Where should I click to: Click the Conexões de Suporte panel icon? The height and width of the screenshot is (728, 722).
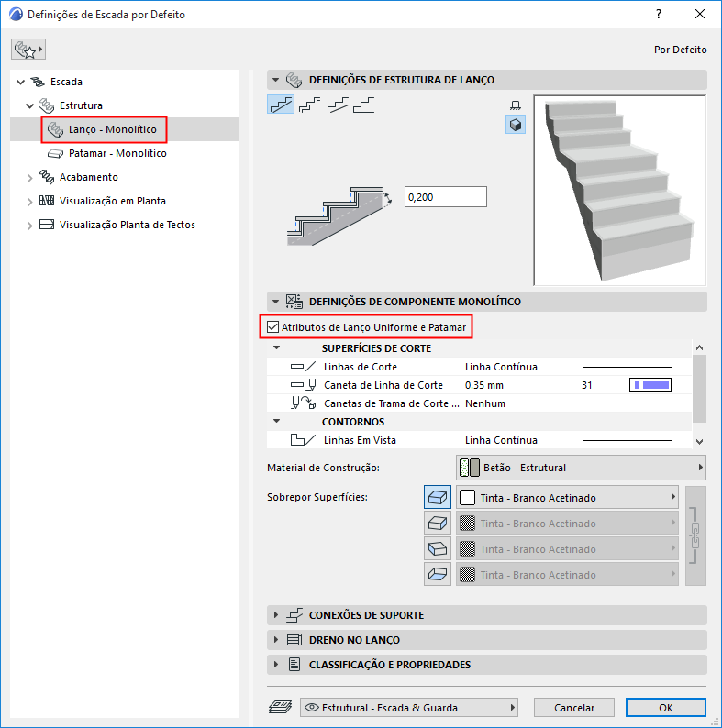[x=294, y=615]
